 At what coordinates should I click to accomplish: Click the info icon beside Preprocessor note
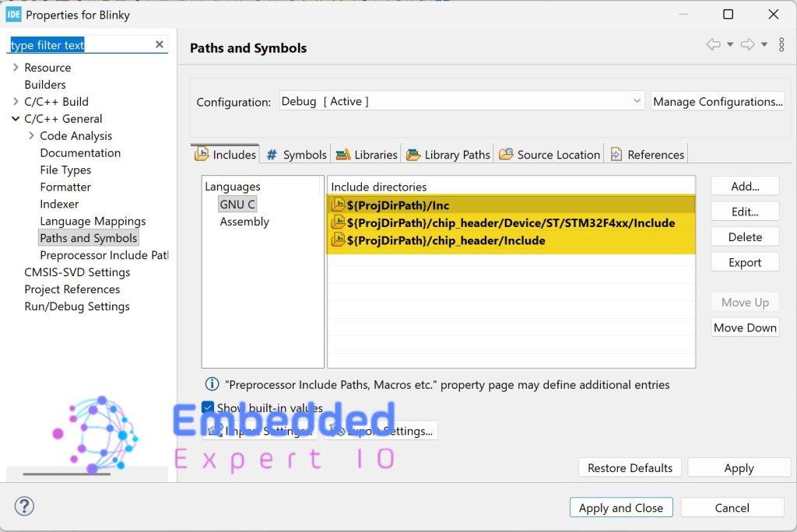pyautogui.click(x=211, y=384)
